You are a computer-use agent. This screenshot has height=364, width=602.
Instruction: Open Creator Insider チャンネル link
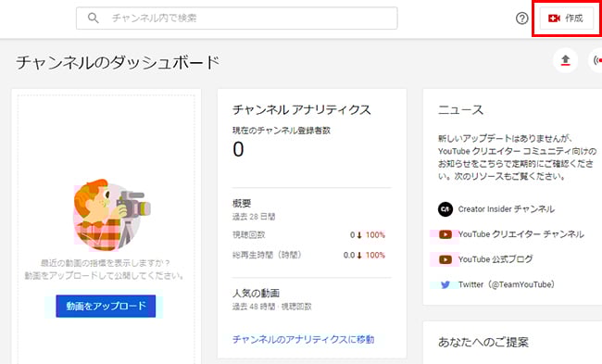[506, 209]
